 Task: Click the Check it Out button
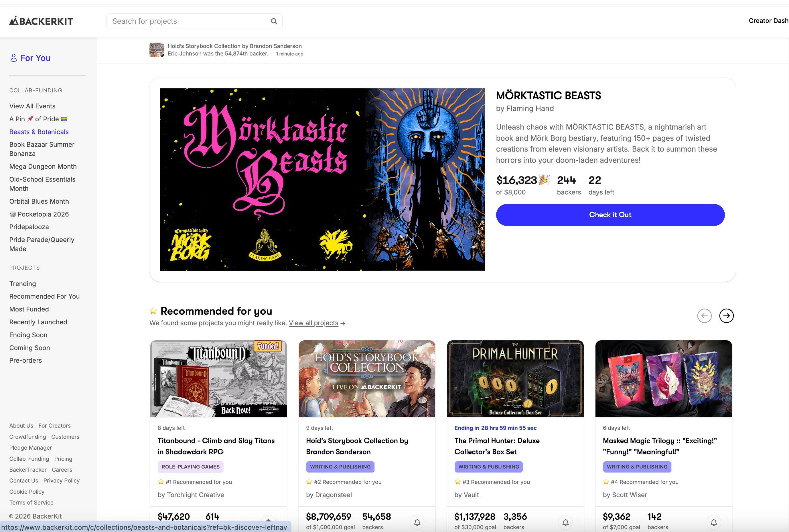click(610, 215)
